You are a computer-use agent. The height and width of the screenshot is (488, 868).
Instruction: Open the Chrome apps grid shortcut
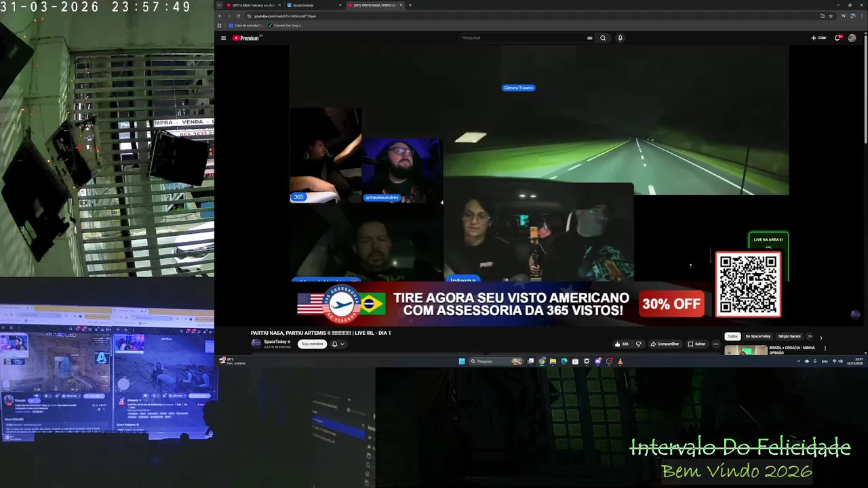click(220, 25)
